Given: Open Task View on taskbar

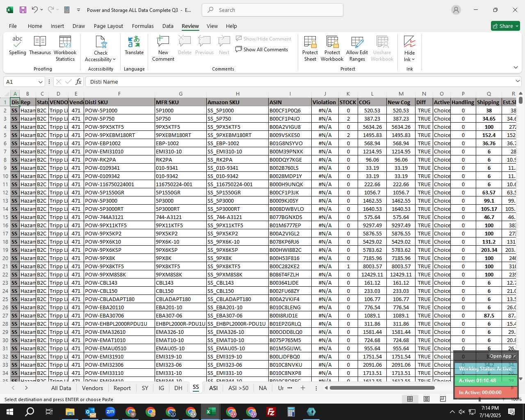Looking at the screenshot, I should click(x=49, y=412).
